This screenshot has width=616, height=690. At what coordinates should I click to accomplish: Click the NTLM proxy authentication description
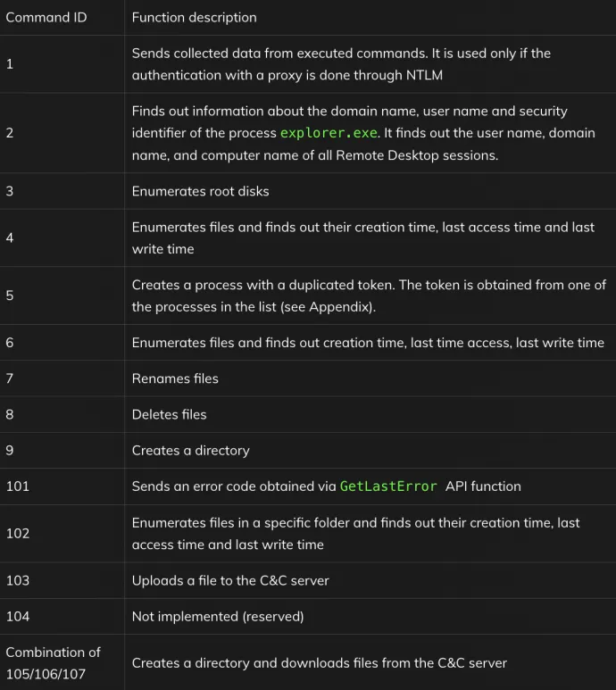coord(341,64)
